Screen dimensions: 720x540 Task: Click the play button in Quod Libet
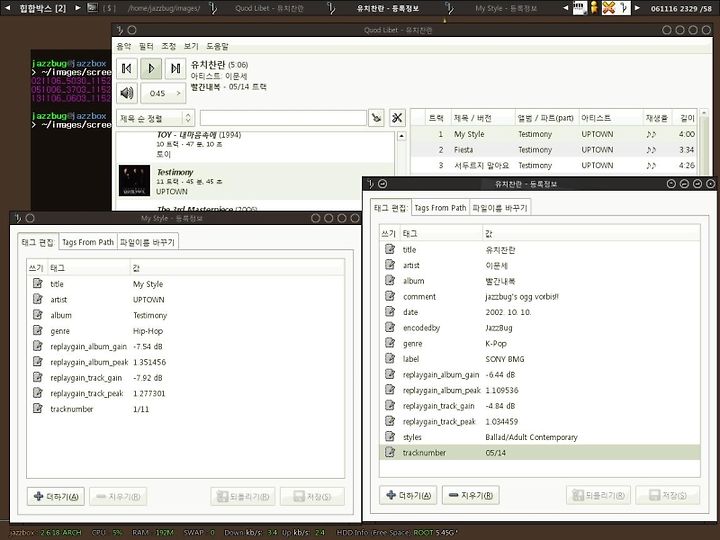[151, 68]
